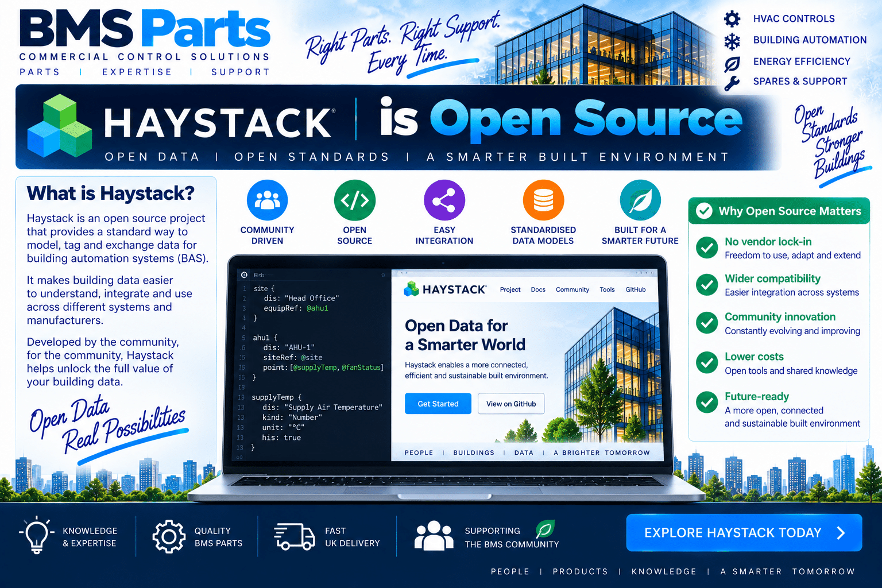This screenshot has height=588, width=882.
Task: Click KNOWLEDGE in the bottom footer strip
Action: coord(664,572)
